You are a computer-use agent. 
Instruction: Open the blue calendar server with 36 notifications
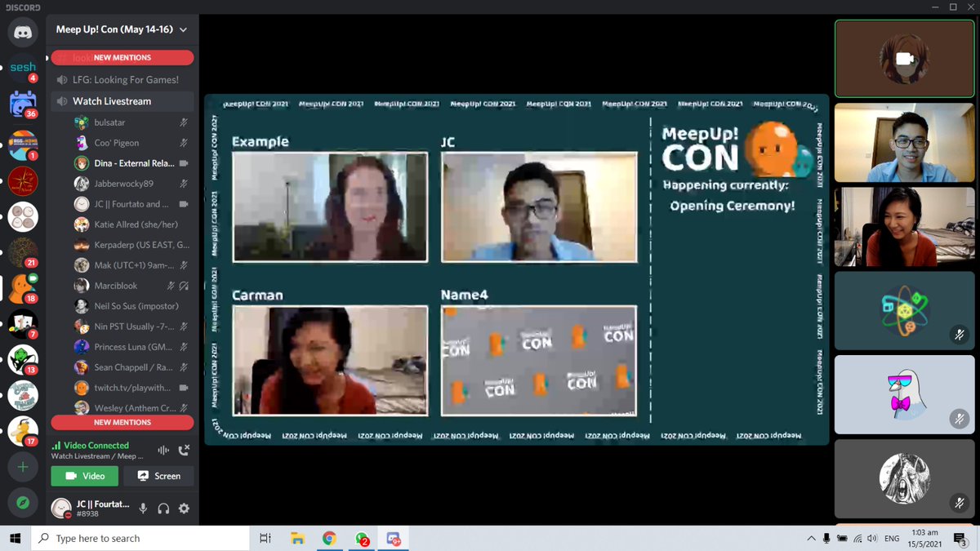23,104
